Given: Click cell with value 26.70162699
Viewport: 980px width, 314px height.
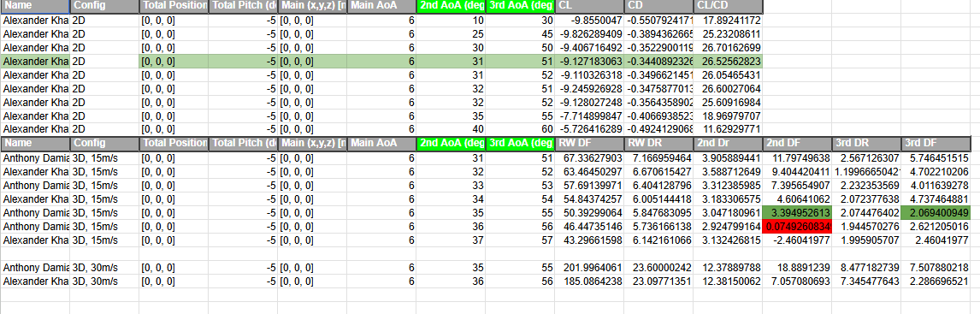Looking at the screenshot, I should point(728,48).
